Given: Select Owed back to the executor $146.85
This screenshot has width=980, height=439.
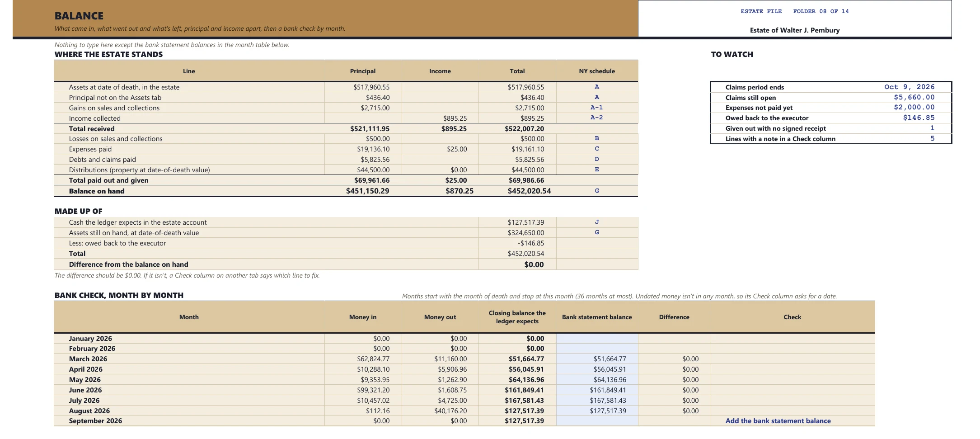Looking at the screenshot, I should [x=919, y=118].
